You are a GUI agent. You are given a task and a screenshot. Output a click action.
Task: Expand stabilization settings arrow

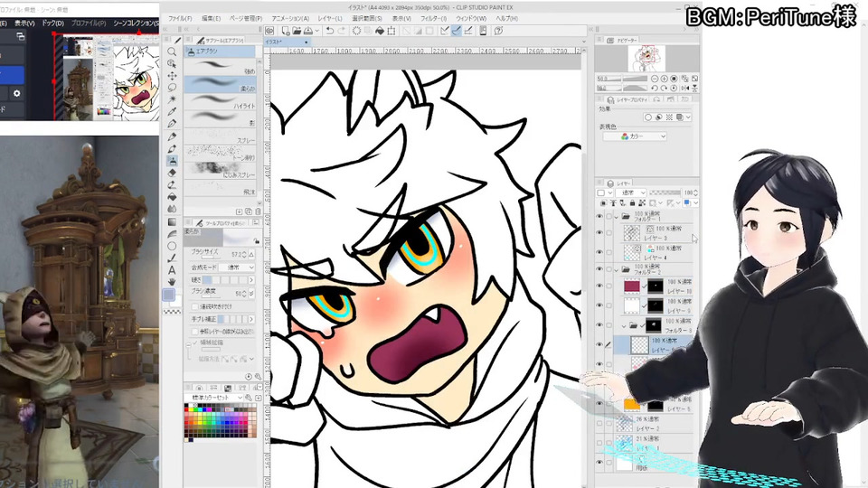252,319
